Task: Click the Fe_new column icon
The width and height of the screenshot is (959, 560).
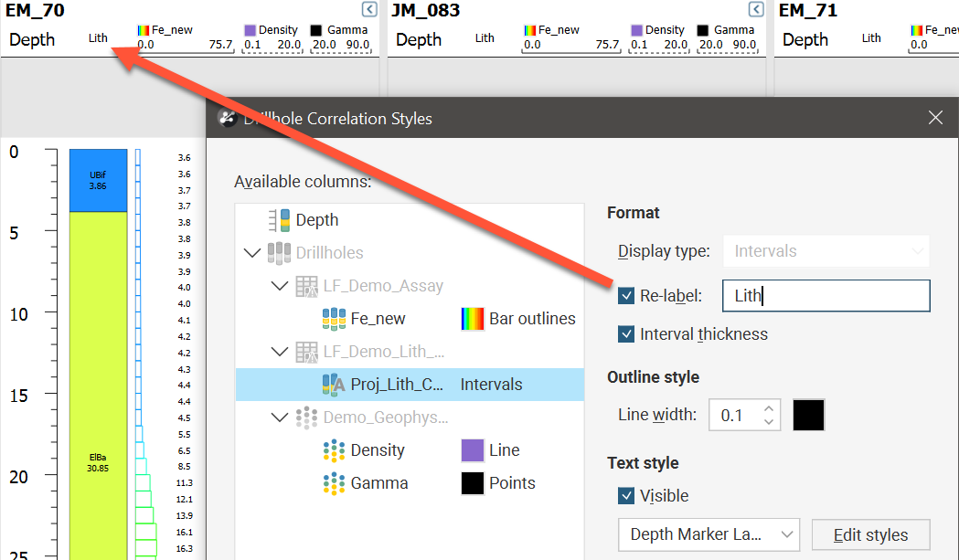Action: pyautogui.click(x=335, y=319)
